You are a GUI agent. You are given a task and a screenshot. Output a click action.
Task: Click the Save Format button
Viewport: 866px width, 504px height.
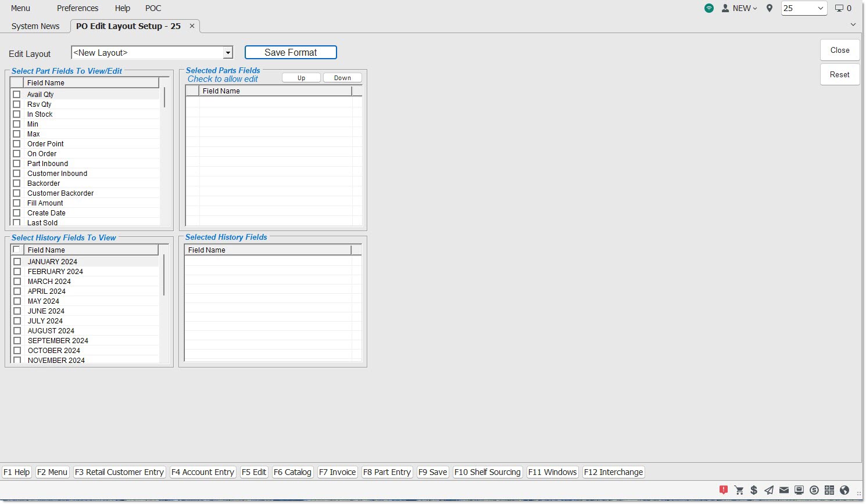click(291, 52)
